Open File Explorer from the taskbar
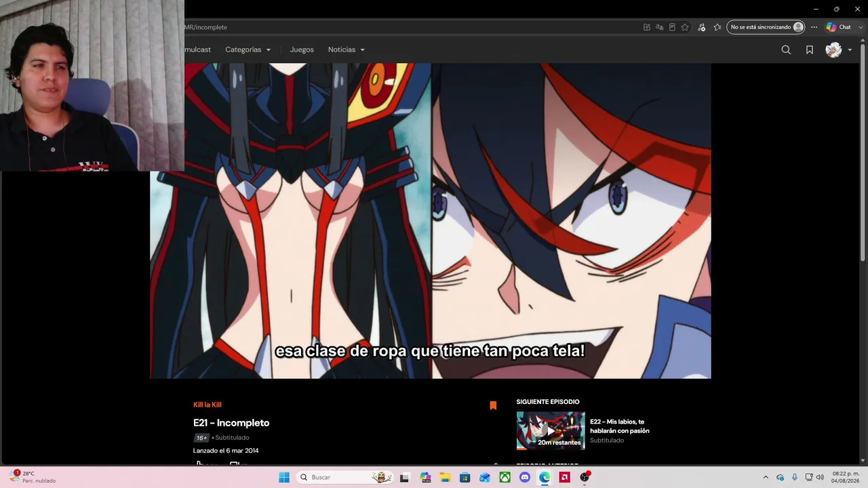Viewport: 868px width, 488px height. point(445,477)
